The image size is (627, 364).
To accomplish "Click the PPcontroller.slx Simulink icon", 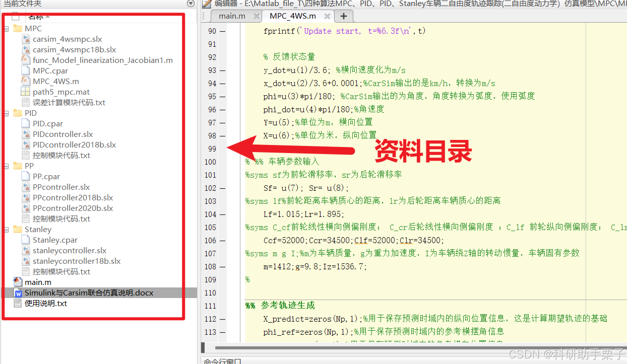I will tap(26, 187).
